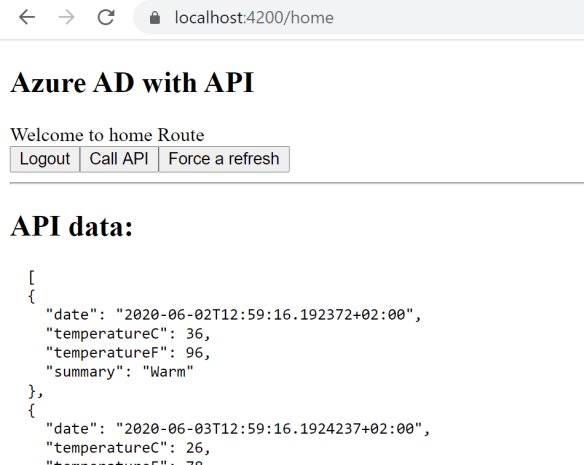Click the date value 2020-06-02T12:59:16.192372+02:00
Viewport: 584px width, 465px height.
point(264,315)
